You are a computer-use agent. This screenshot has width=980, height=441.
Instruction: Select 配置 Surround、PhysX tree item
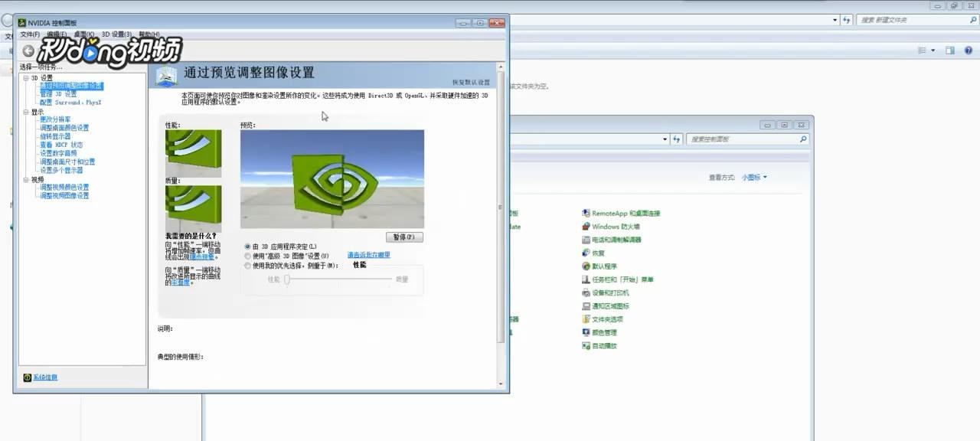(70, 103)
